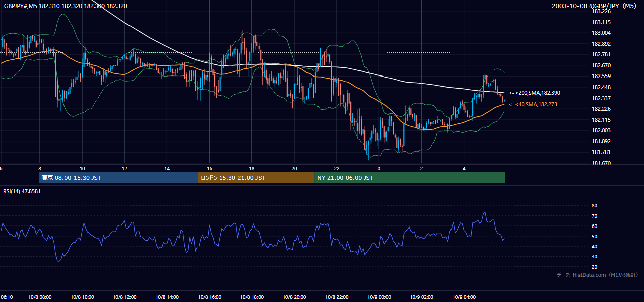This screenshot has width=644, height=302.
Task: Click price axis value 182.226
Action: click(x=601, y=109)
